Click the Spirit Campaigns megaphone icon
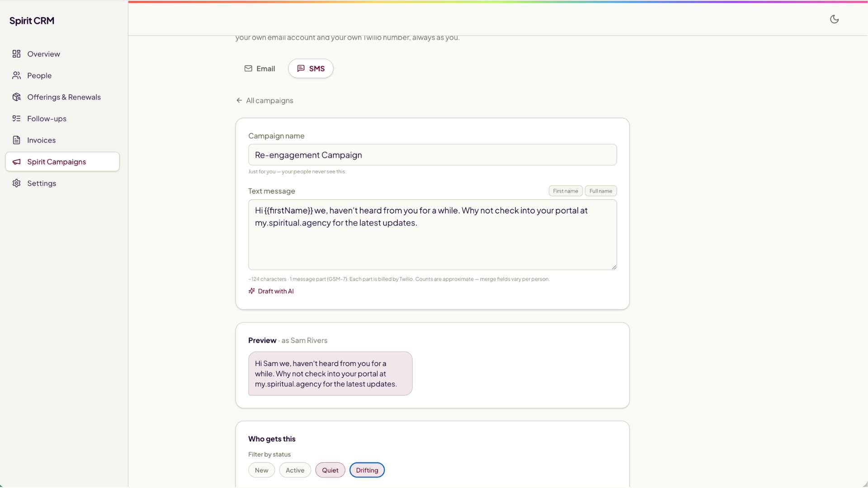 pos(17,162)
